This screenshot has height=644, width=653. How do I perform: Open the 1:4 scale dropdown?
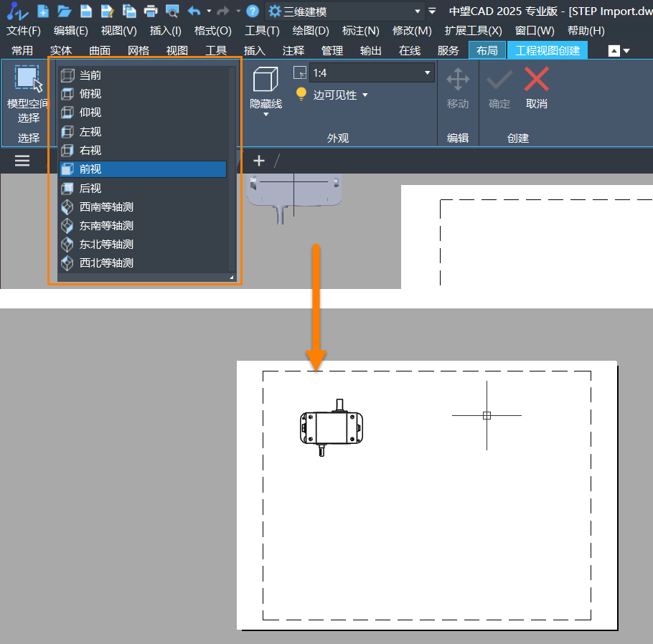click(x=428, y=72)
